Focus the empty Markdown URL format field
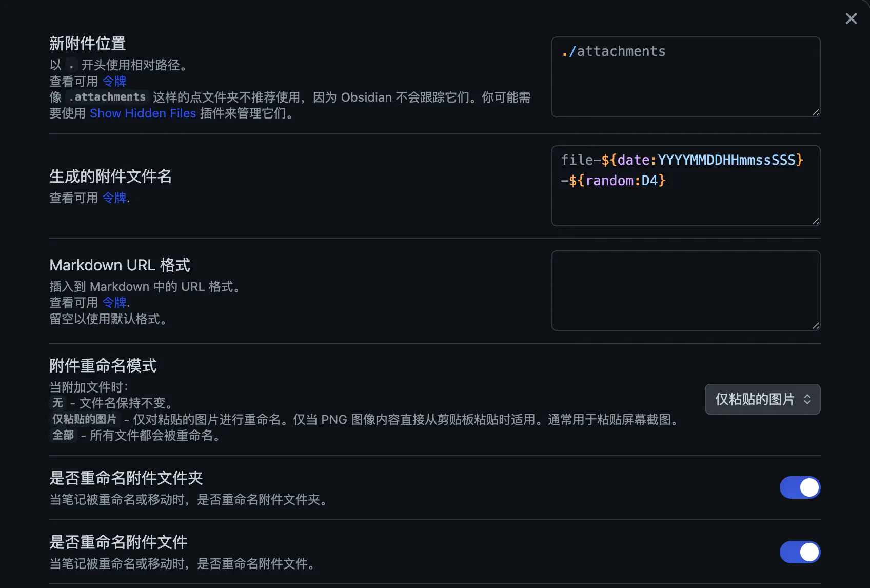Image resolution: width=870 pixels, height=588 pixels. [x=685, y=290]
